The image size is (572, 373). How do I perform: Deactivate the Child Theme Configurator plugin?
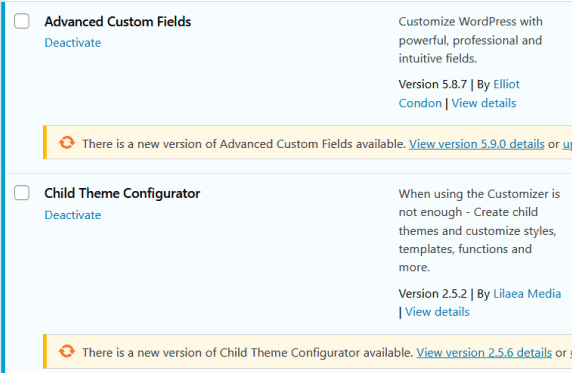tap(73, 215)
